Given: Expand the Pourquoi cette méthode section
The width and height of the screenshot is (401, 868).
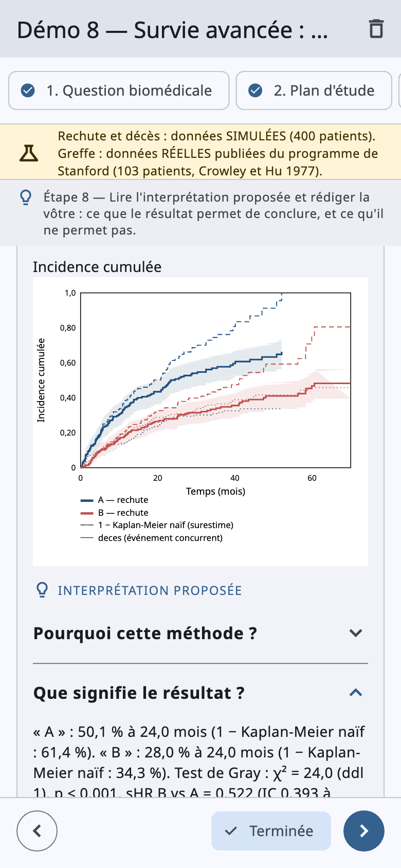Looking at the screenshot, I should [x=200, y=634].
